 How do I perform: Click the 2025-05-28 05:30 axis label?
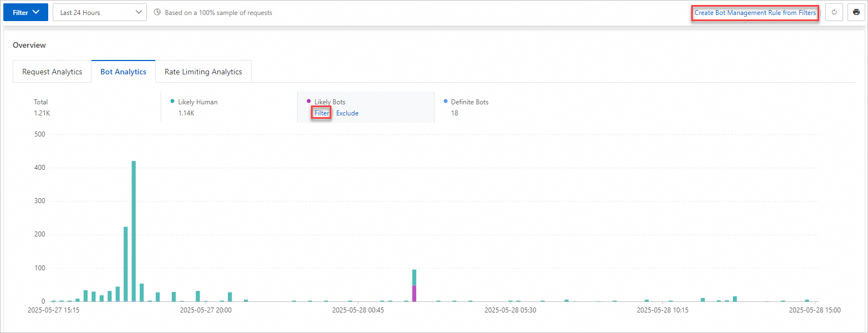pos(510,310)
